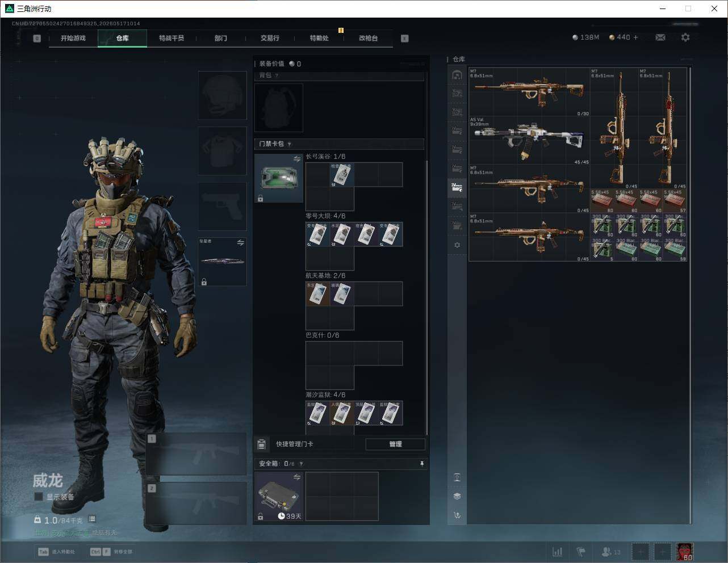
Task: Open the statistics bar chart icon
Action: pyautogui.click(x=558, y=552)
